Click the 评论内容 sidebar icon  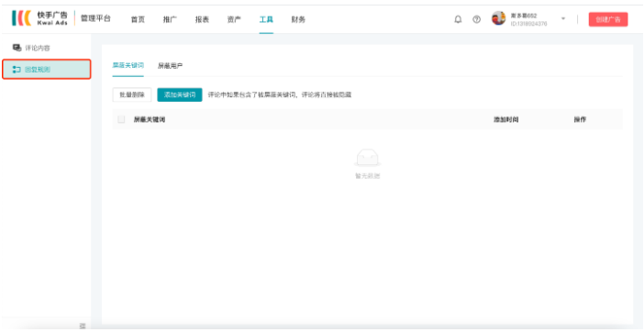pyautogui.click(x=17, y=48)
